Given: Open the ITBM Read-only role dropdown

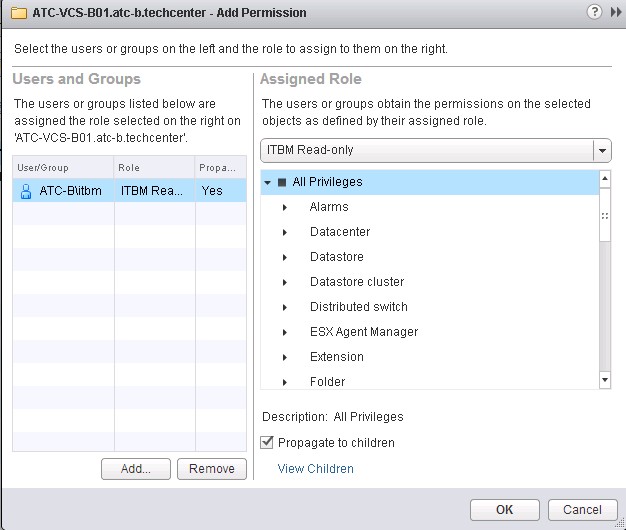Looking at the screenshot, I should 601,150.
